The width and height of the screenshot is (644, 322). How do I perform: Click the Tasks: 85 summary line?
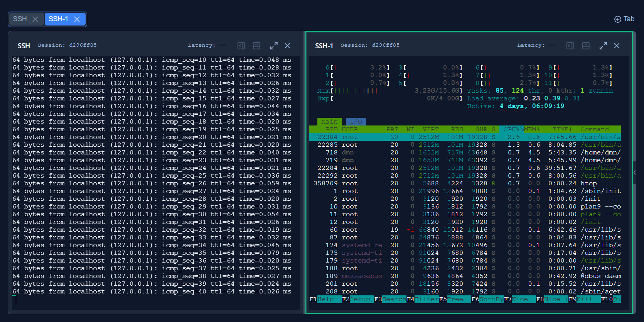540,91
